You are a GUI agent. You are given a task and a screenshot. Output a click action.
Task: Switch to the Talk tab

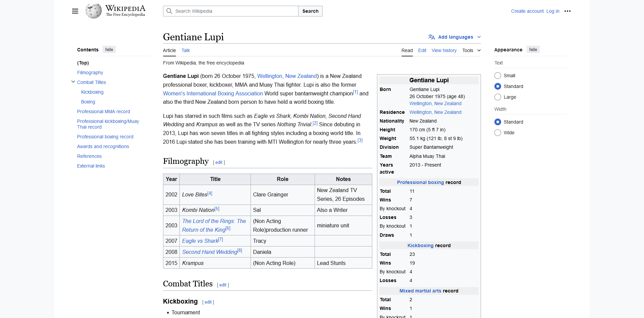(x=185, y=50)
